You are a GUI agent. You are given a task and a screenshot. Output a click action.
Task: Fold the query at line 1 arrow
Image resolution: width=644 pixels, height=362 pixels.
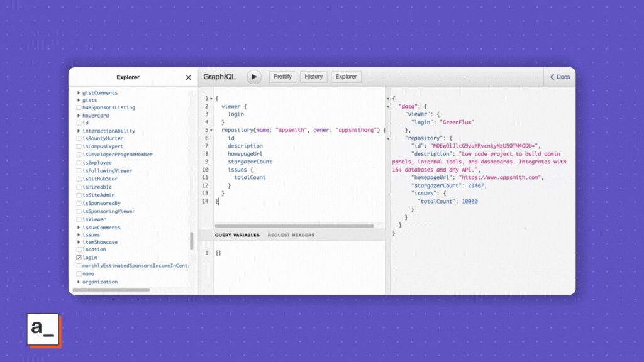tap(211, 99)
